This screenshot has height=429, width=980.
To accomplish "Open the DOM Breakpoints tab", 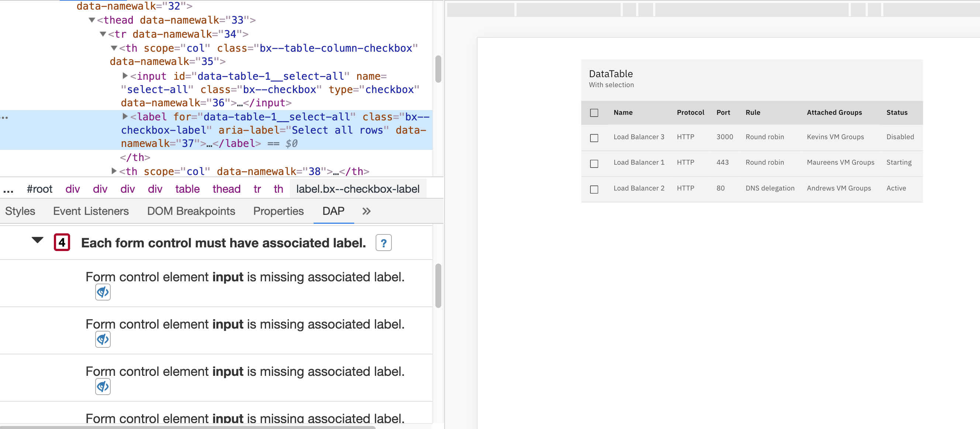I will 191,211.
